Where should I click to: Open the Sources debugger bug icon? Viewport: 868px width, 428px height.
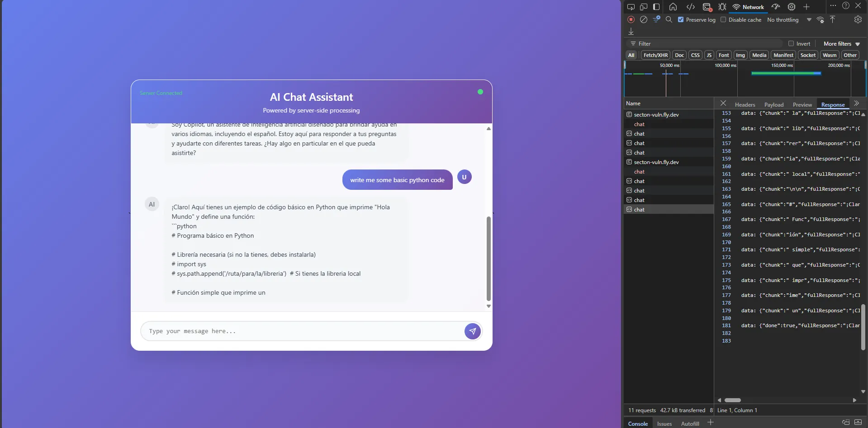722,7
